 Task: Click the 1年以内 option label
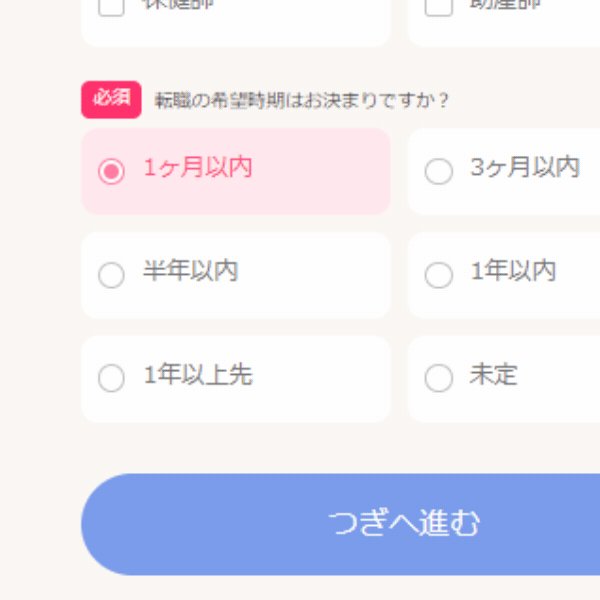[x=513, y=272]
